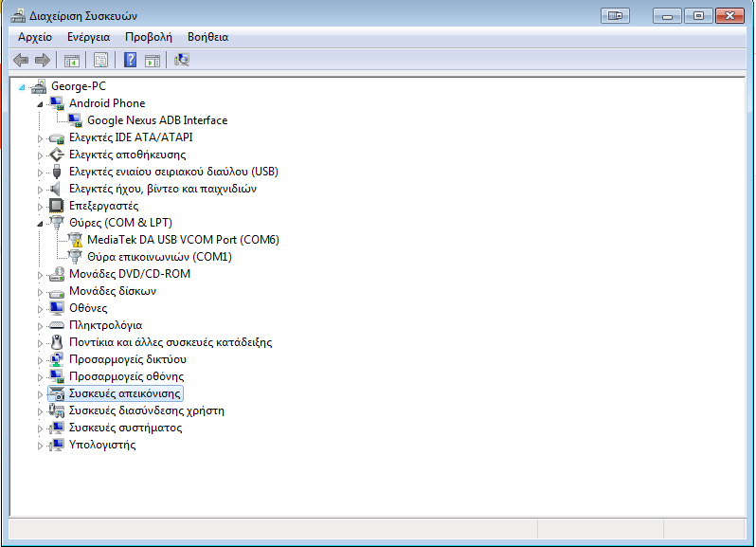Click the Back arrow in the toolbar
756x547 pixels.
(21, 60)
